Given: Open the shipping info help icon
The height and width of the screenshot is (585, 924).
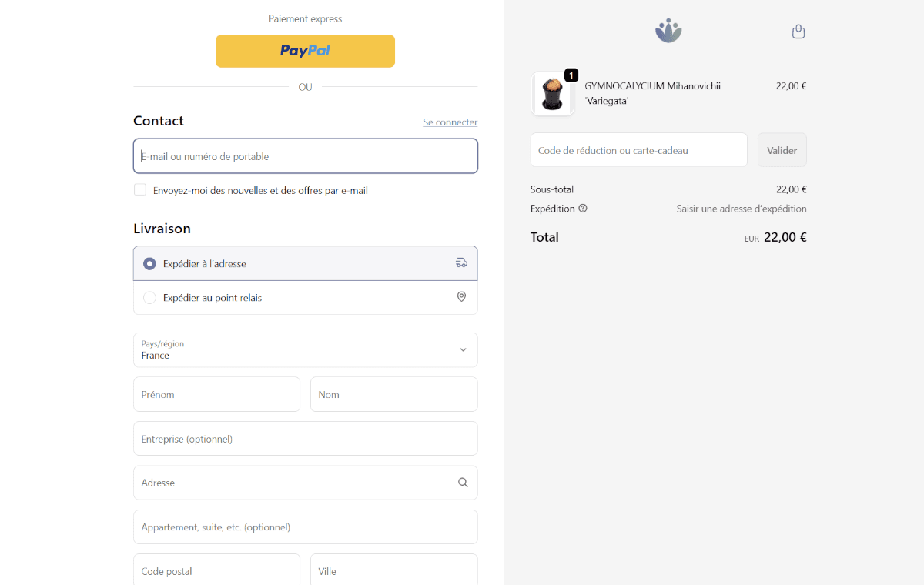Looking at the screenshot, I should (x=584, y=208).
